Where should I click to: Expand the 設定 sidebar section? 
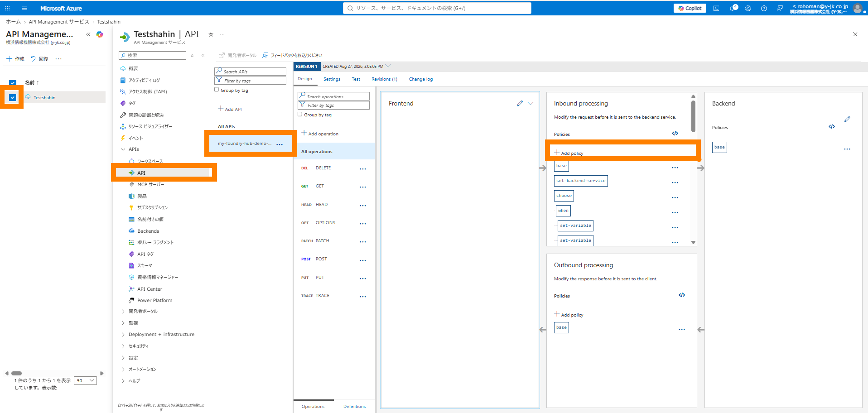tap(123, 358)
